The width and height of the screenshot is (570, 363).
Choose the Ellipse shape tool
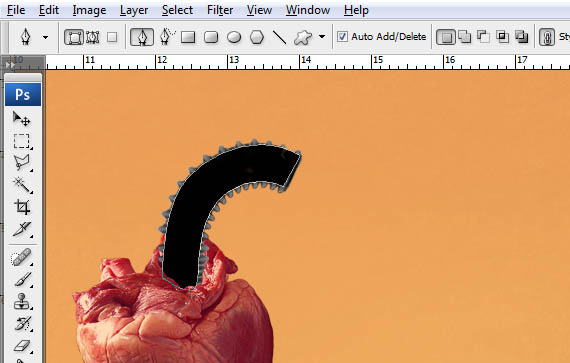coord(234,37)
